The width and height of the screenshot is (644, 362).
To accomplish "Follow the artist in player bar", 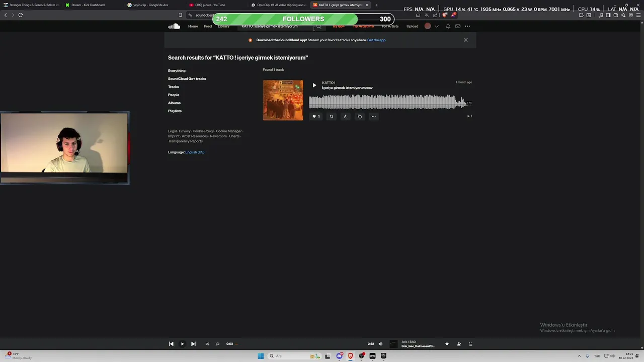I will point(459,344).
